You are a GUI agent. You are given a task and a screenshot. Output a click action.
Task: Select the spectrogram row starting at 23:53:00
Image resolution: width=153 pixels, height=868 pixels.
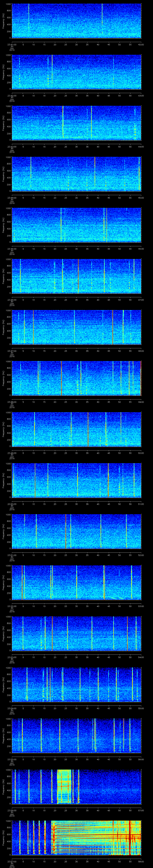[x=77, y=633]
